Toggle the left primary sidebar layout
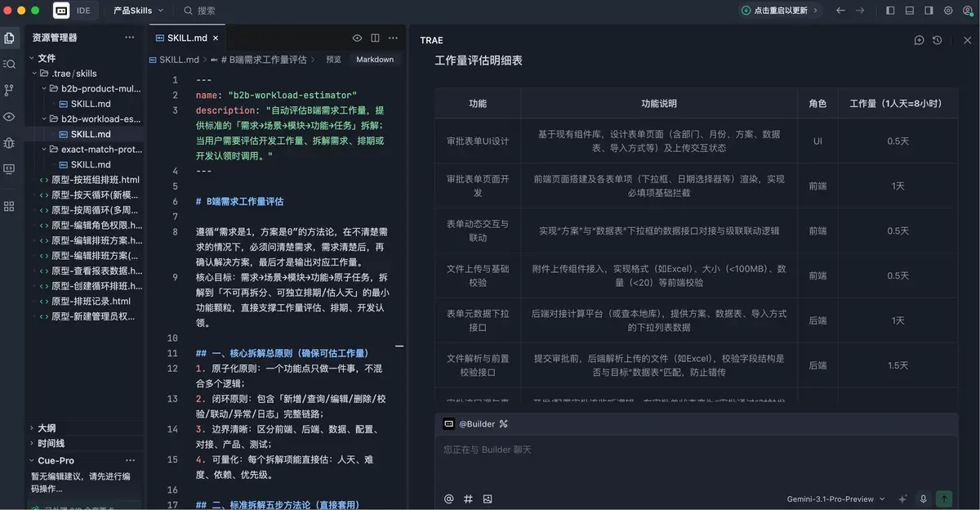This screenshot has height=510, width=980. [889, 11]
